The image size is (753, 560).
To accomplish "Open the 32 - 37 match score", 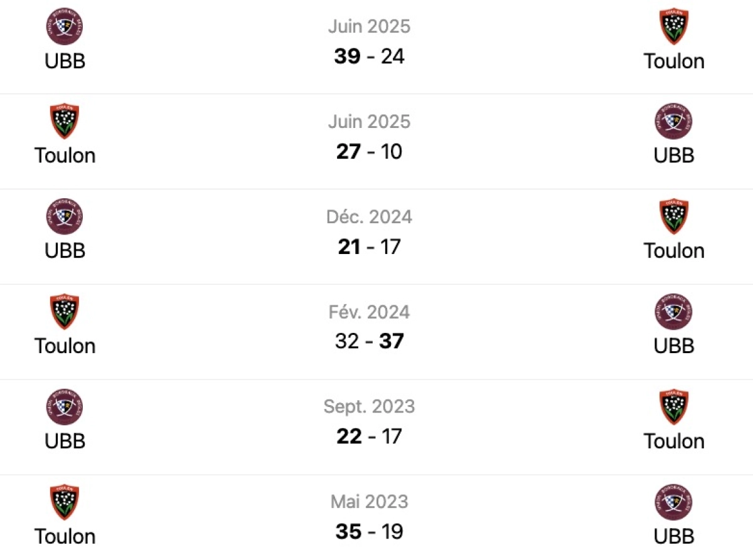I will coord(369,342).
